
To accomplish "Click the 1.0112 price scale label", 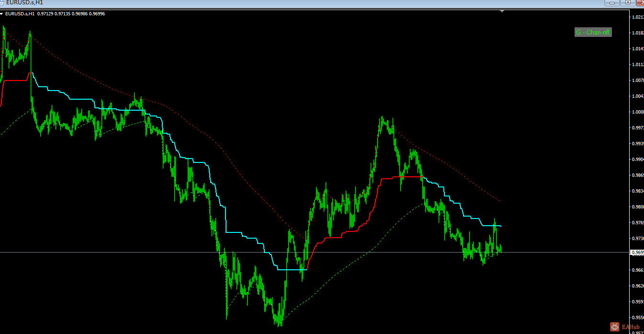I will (637, 65).
